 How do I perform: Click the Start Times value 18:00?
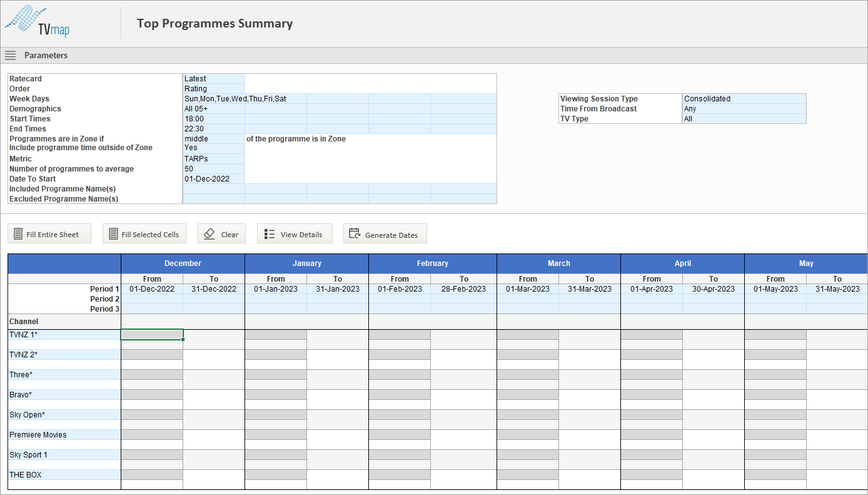pyautogui.click(x=214, y=119)
